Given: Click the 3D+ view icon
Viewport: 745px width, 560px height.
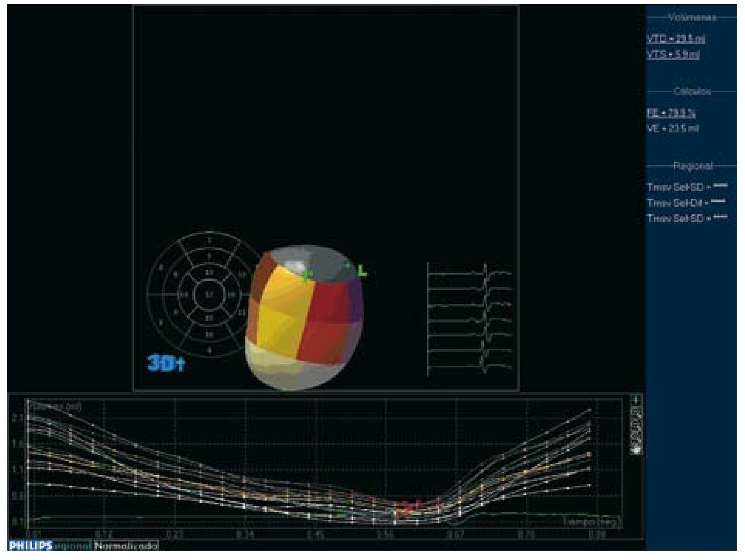Looking at the screenshot, I should click(x=165, y=363).
